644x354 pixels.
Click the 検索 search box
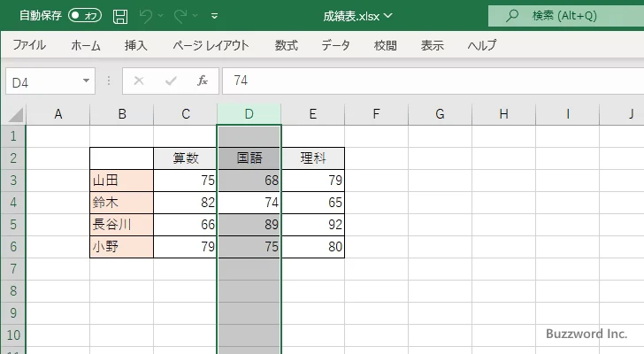tap(564, 16)
